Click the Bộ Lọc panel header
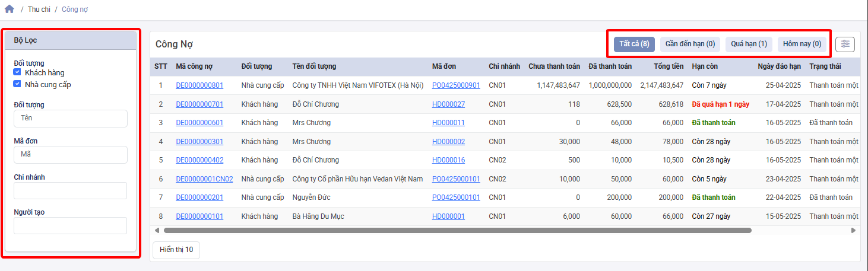The width and height of the screenshot is (868, 271). coord(71,40)
